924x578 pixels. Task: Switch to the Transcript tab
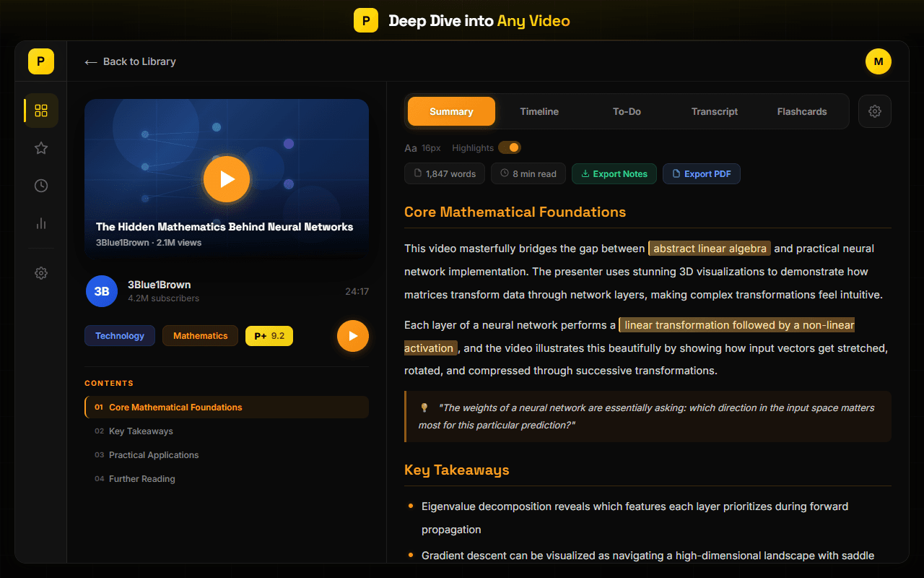point(714,111)
